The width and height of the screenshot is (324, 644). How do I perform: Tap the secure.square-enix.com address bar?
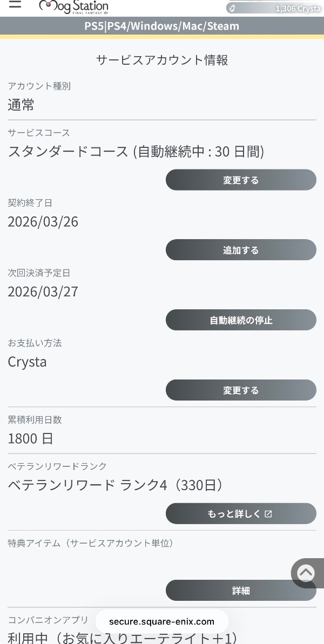point(162,621)
